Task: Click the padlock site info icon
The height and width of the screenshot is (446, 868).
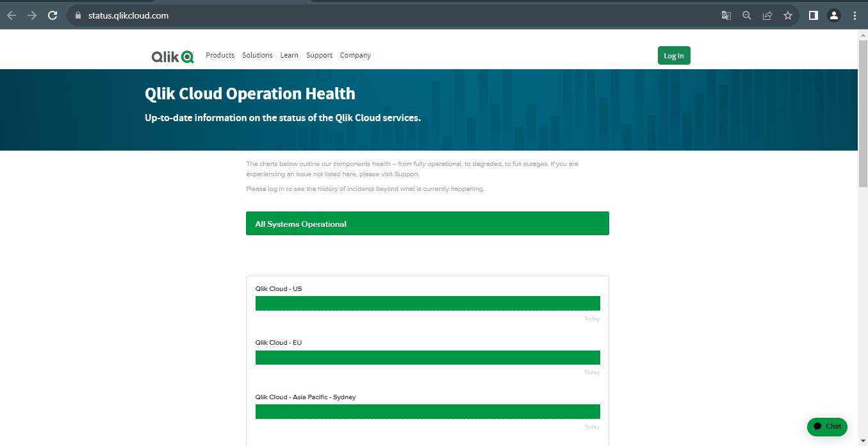Action: click(78, 15)
